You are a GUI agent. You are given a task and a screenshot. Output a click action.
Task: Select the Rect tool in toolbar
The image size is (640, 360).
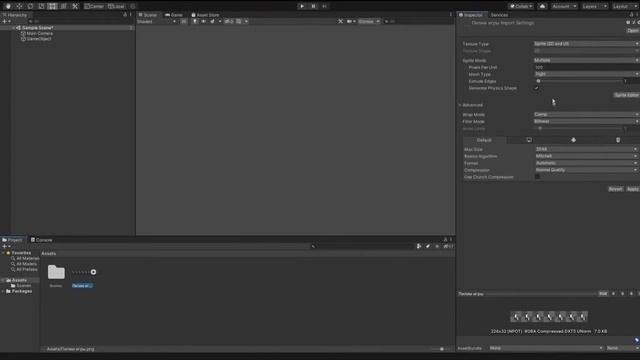point(52,6)
